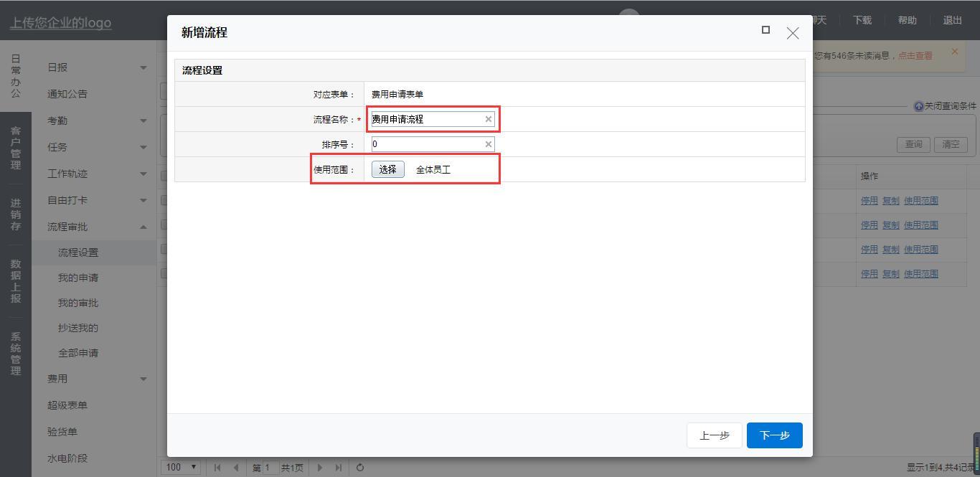
Task: Open 我的申请 in the sidebar
Action: coord(78,278)
